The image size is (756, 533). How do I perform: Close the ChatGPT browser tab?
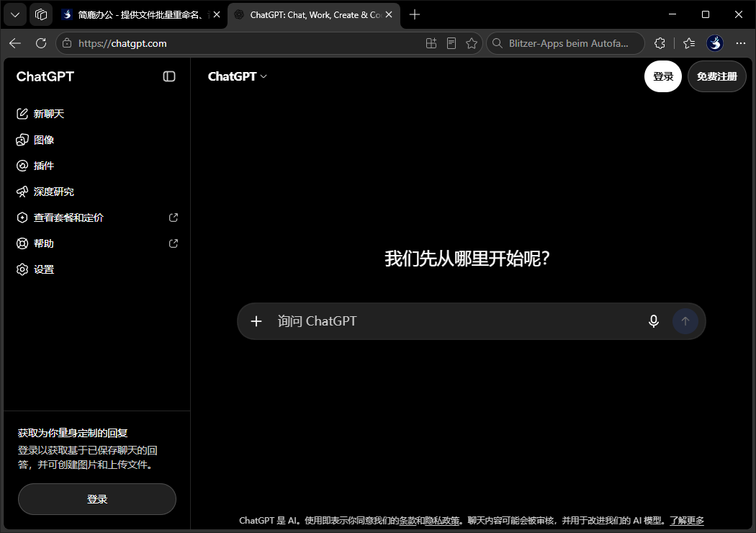click(x=389, y=15)
